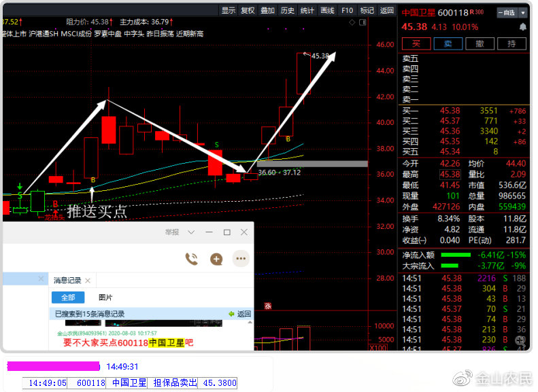Close the 消息记录 tab
Image resolution: width=538 pixels, height=392 pixels.
coord(88,281)
